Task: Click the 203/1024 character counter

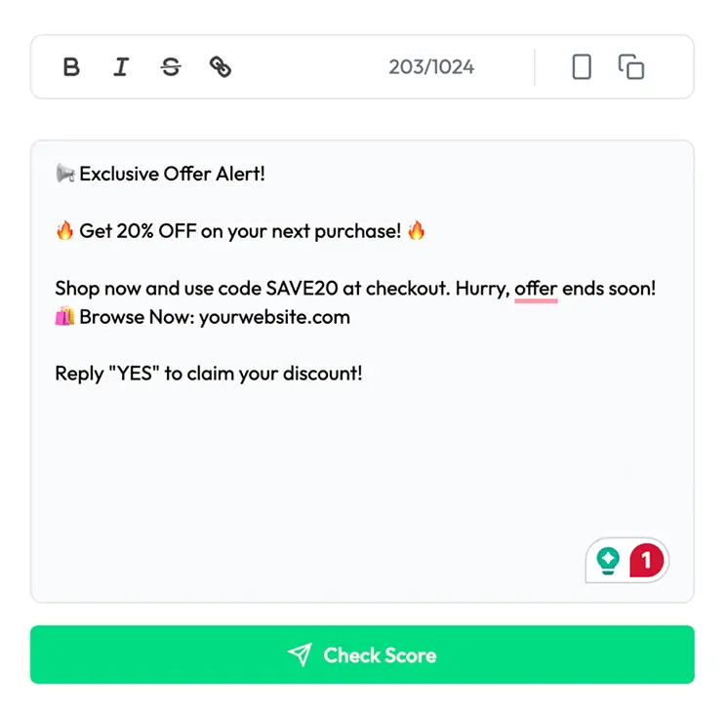Action: click(x=431, y=67)
